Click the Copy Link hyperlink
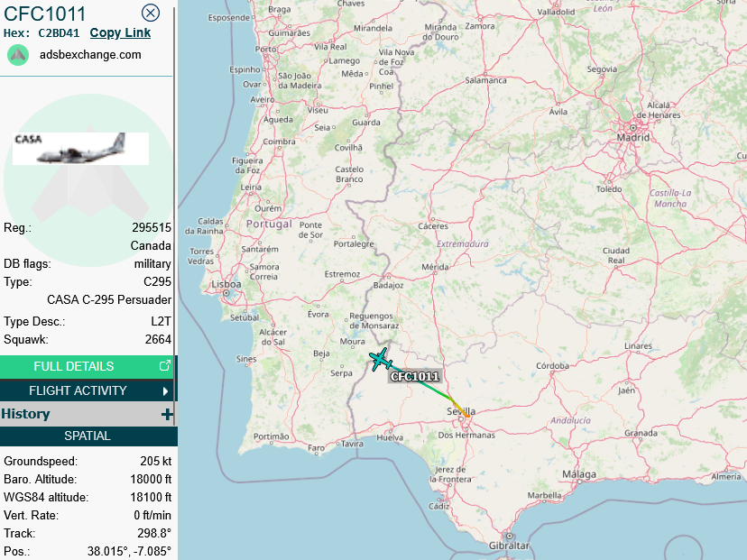The height and width of the screenshot is (560, 747). pos(120,32)
